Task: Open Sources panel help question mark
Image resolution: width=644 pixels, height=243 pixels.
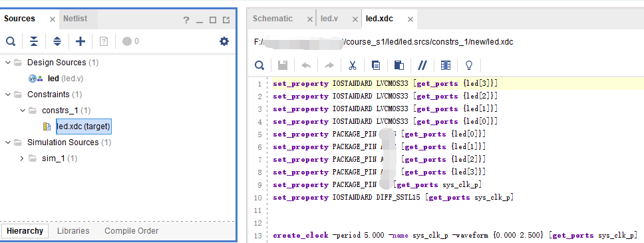Action: (186, 20)
